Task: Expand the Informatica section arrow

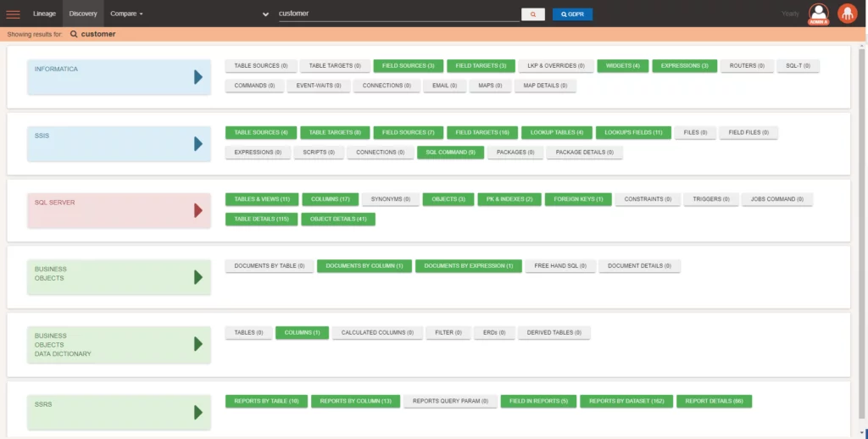Action: (x=198, y=77)
